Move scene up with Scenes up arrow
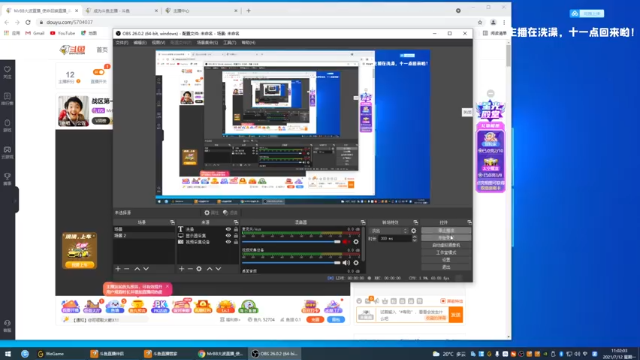The width and height of the screenshot is (640, 360). point(137,269)
